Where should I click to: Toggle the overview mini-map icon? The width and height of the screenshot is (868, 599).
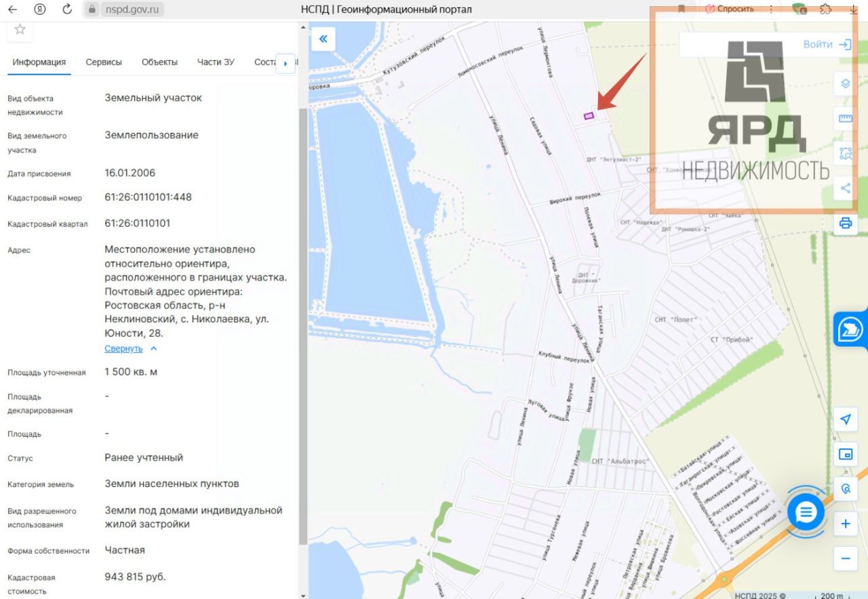pos(845,454)
